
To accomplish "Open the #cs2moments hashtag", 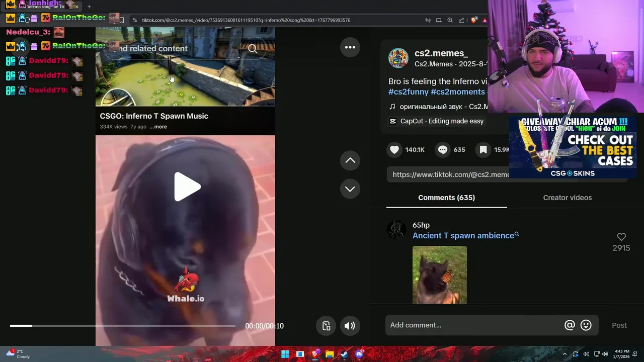I will tap(458, 92).
